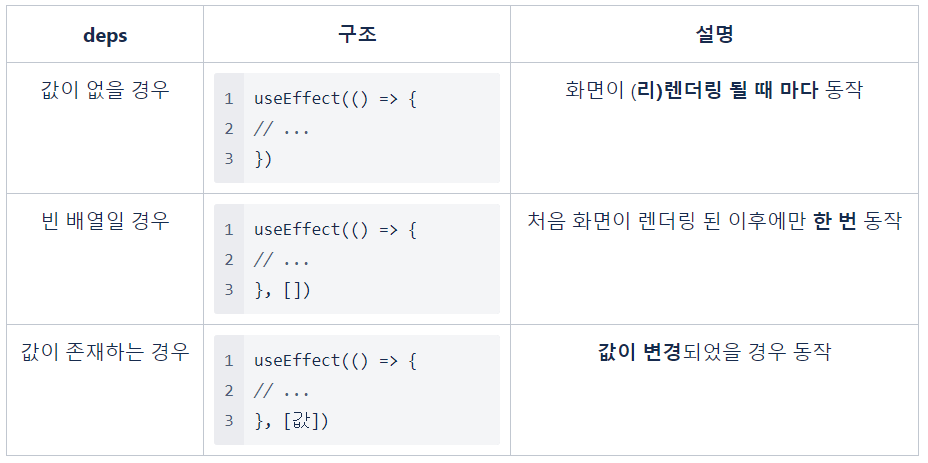Click the 설명 column header
The image size is (928, 463).
714,34
